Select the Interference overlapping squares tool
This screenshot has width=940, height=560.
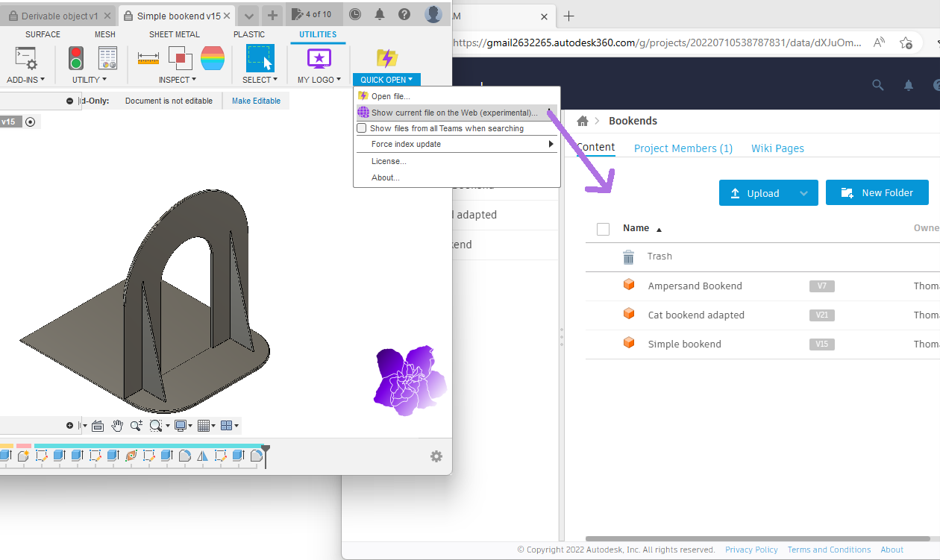click(x=180, y=58)
